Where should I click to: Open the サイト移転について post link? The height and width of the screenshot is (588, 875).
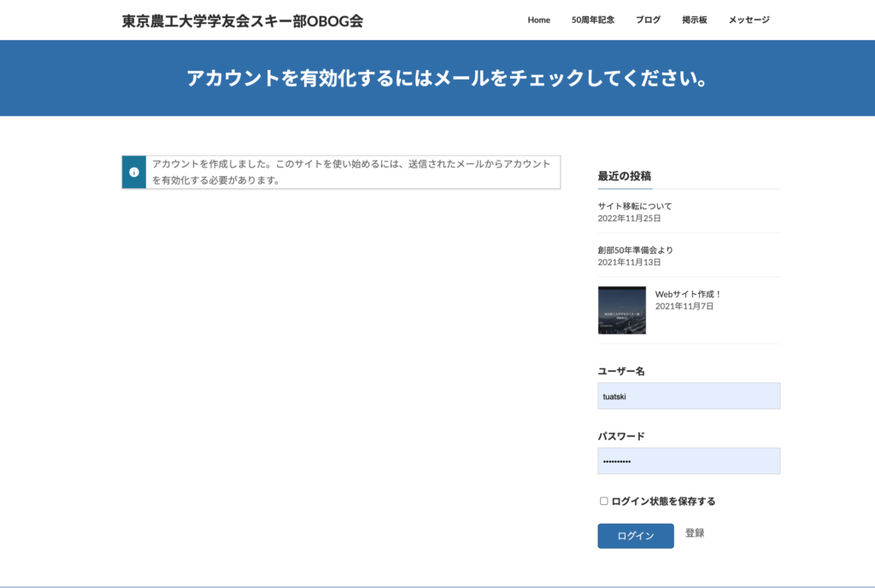635,206
